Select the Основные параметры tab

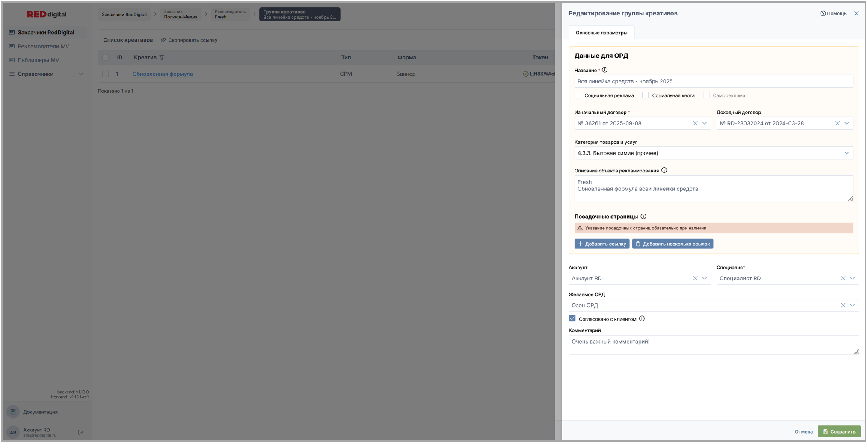pyautogui.click(x=601, y=33)
